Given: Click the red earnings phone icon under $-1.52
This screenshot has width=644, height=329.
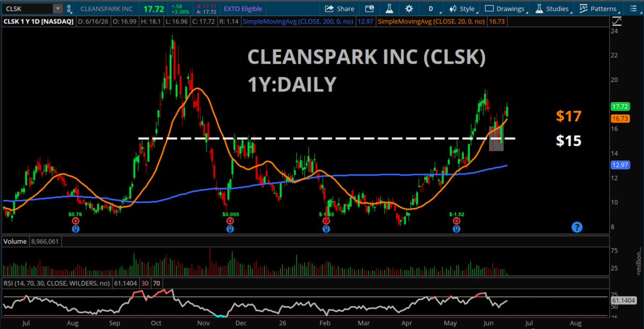Looking at the screenshot, I should [456, 221].
